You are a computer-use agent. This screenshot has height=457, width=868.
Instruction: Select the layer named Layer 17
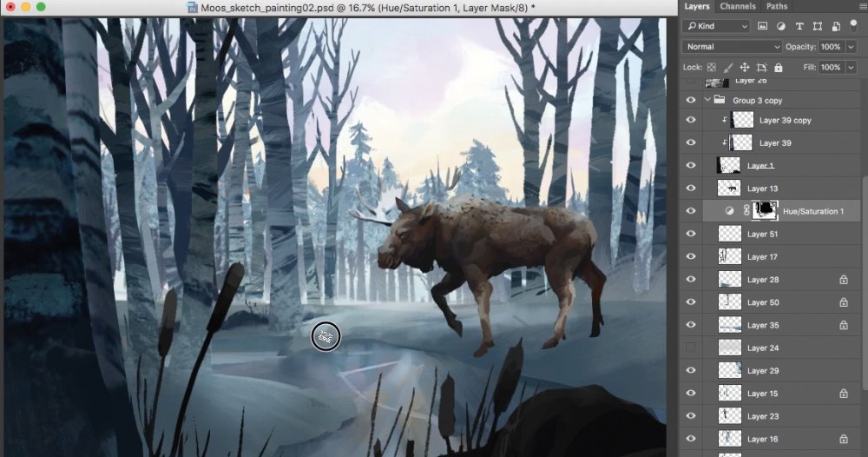point(762,256)
